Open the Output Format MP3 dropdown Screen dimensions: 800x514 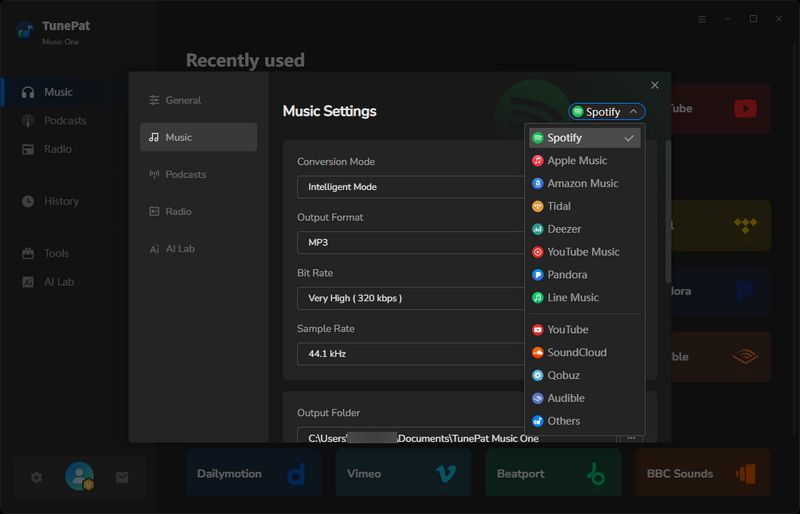pos(411,242)
